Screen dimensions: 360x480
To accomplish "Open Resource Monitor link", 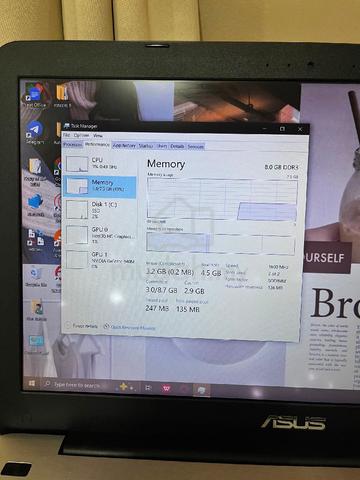I will coord(129,327).
